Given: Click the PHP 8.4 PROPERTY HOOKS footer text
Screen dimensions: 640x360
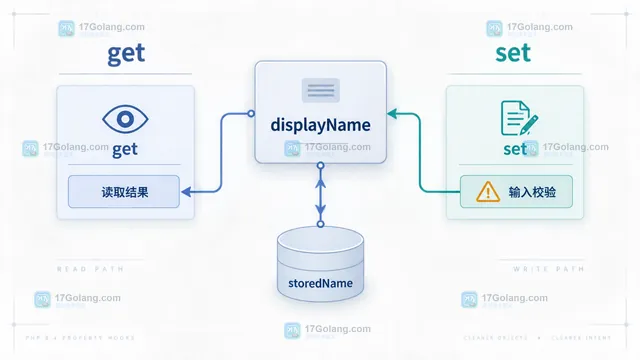Looking at the screenshot, I should 80,338.
